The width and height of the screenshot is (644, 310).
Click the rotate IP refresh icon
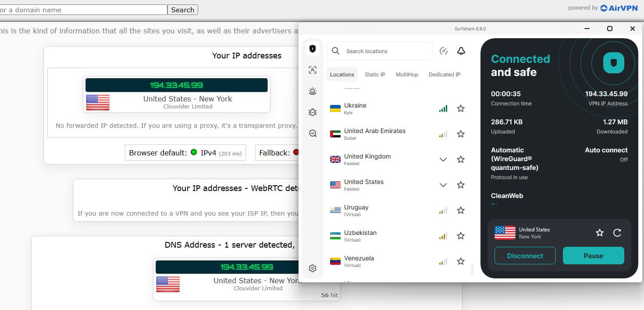[617, 233]
